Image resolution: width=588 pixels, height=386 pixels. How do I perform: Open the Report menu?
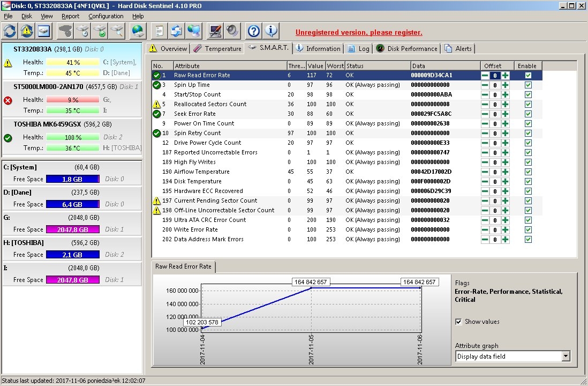(71, 16)
